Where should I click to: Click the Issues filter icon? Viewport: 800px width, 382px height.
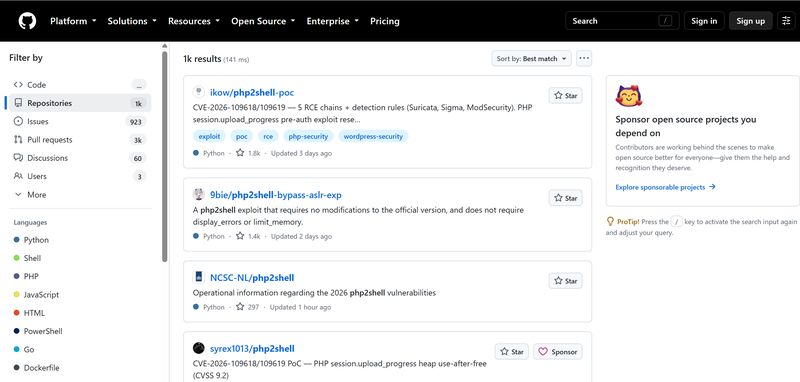18,121
